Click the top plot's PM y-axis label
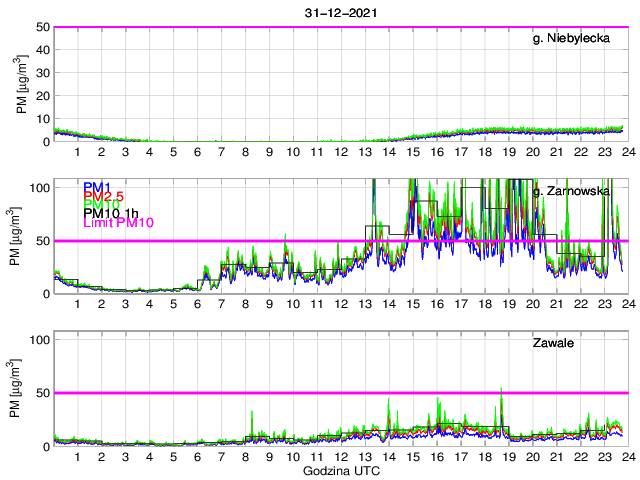 pos(22,85)
